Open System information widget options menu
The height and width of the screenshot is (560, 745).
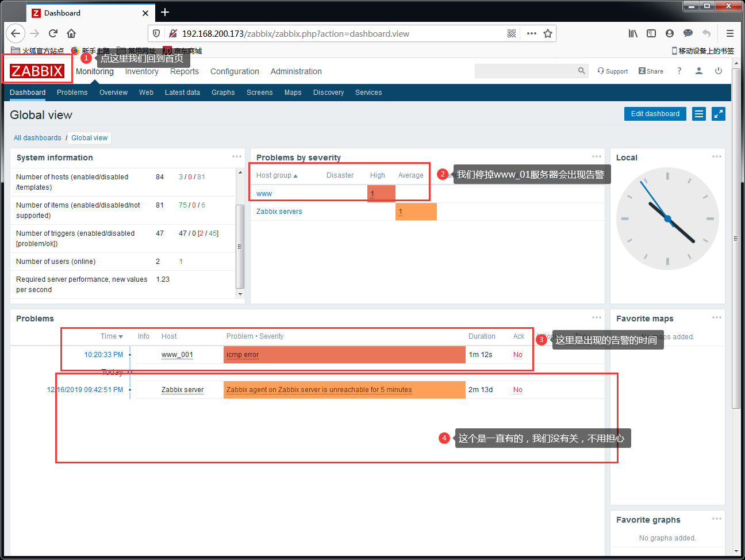(237, 156)
